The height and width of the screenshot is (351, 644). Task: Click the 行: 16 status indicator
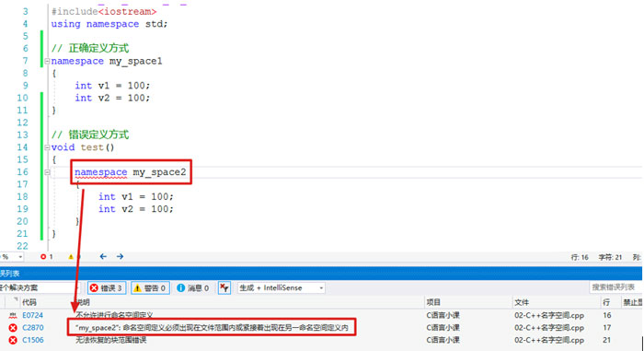[x=580, y=257]
